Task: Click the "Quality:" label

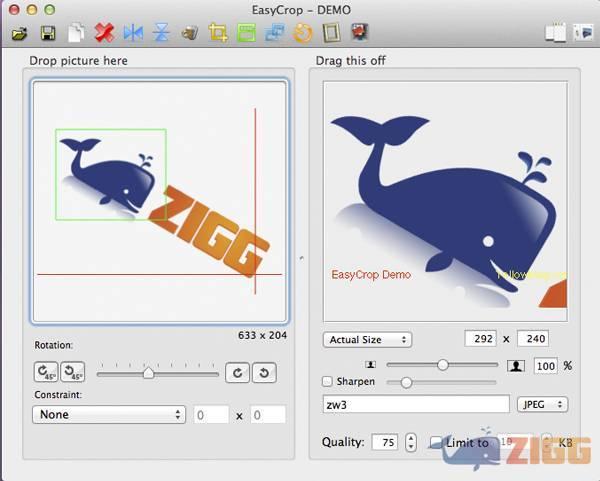Action: pyautogui.click(x=343, y=442)
